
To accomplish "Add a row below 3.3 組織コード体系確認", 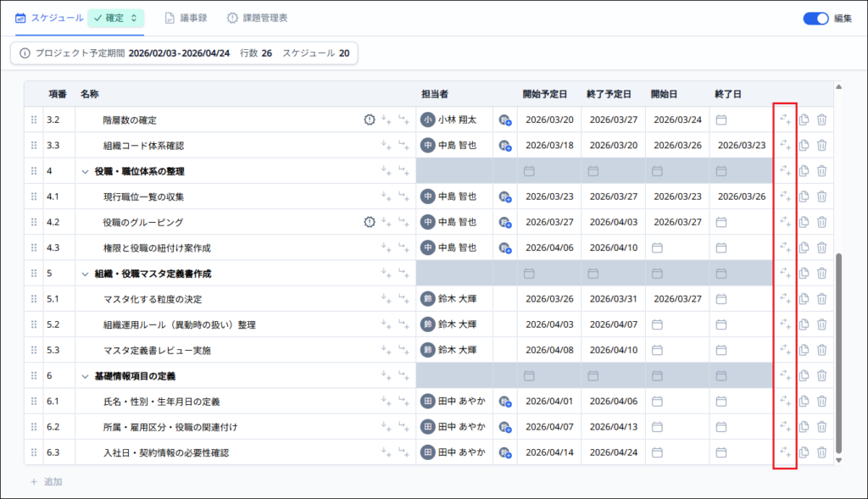I will point(385,146).
